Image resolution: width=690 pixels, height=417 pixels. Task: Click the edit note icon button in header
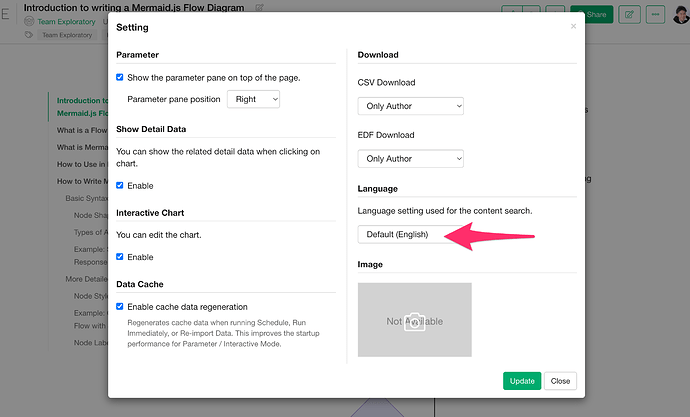(629, 15)
